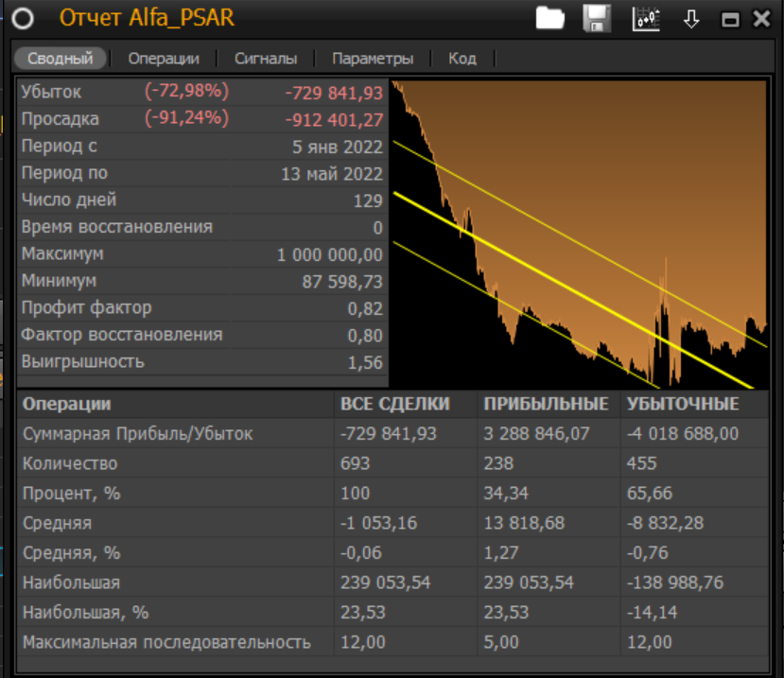
Task: Click the УБЫТОЧНЫЕ column header
Action: pos(682,404)
